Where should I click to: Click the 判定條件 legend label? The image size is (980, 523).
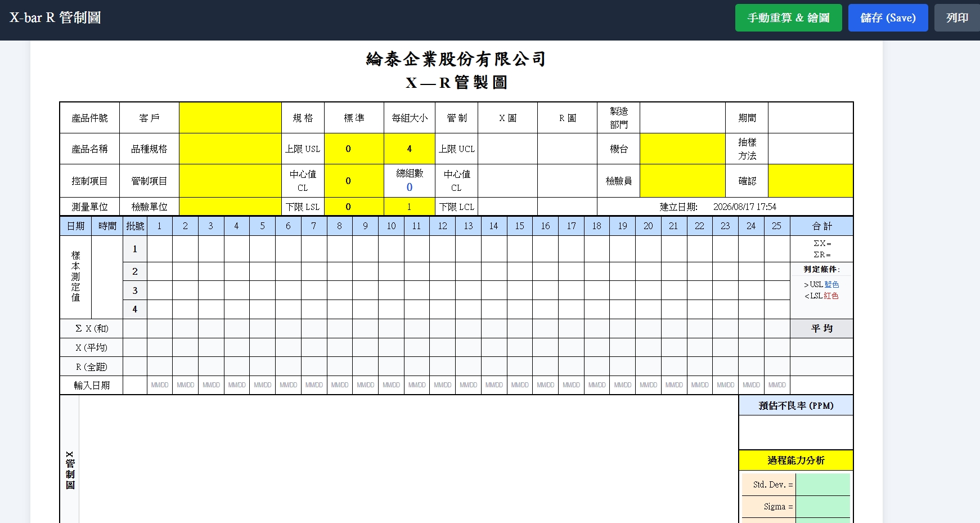click(821, 269)
